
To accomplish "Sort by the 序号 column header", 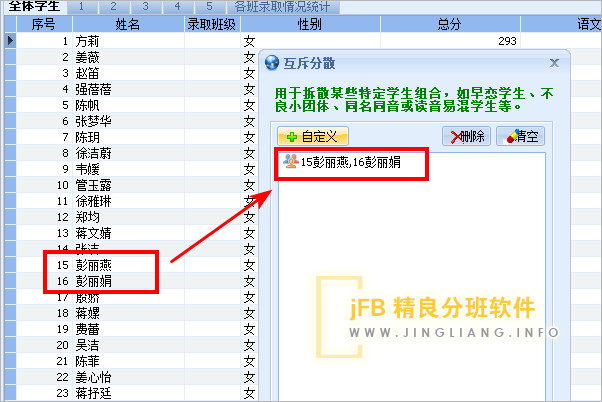I will (44, 24).
